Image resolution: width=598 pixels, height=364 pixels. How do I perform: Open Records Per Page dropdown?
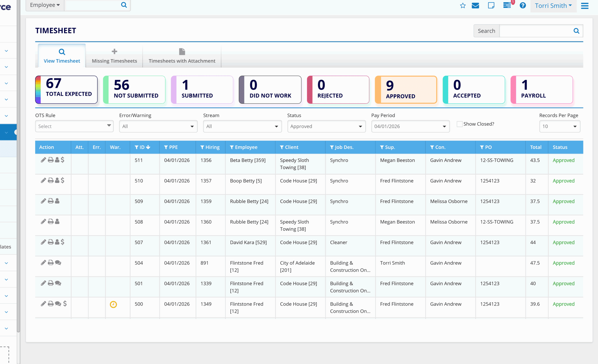pos(559,126)
